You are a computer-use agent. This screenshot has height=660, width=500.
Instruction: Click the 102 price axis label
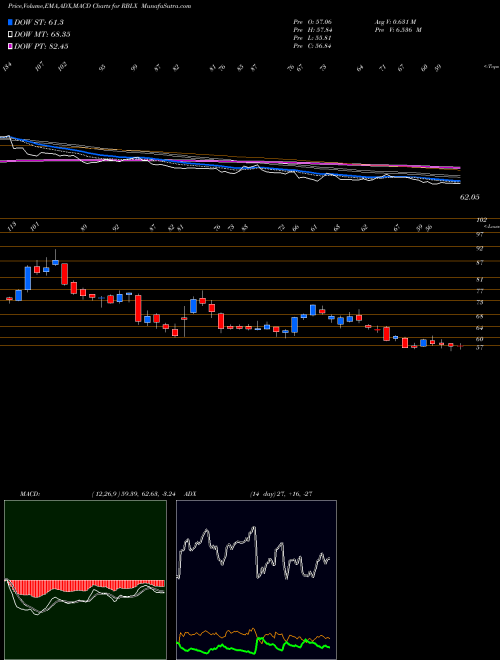tap(482, 220)
